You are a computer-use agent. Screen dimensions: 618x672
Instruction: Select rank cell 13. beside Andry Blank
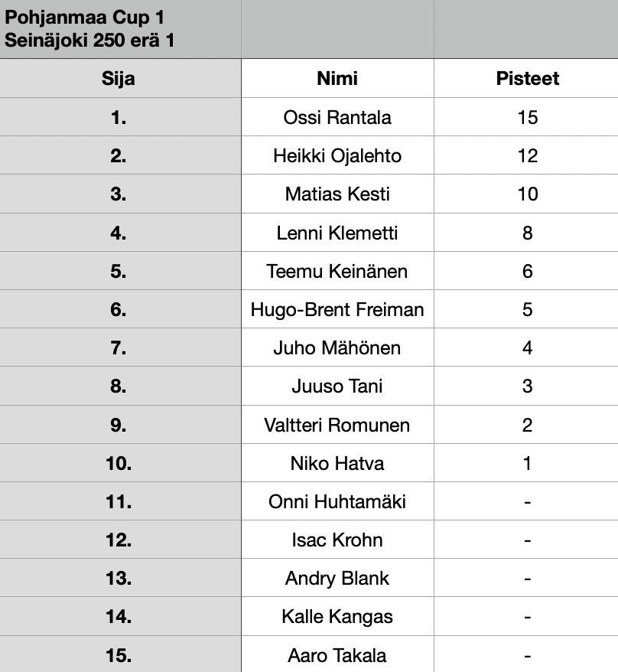[120, 578]
